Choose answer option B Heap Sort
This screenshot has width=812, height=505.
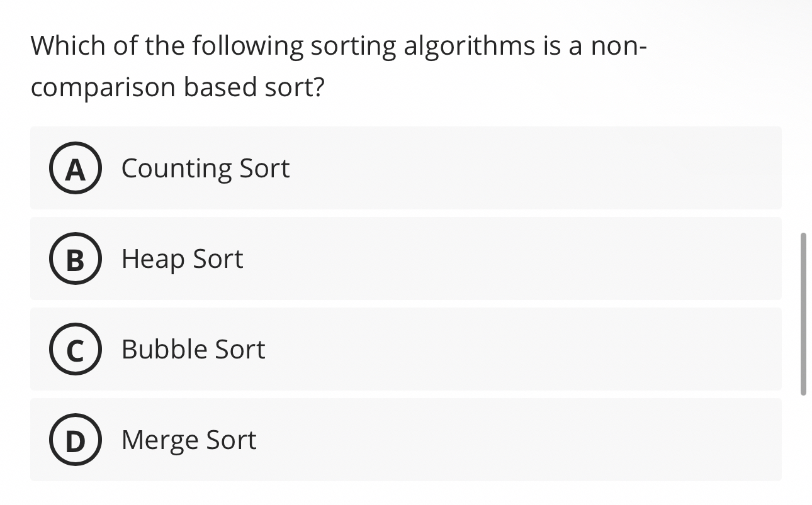(x=406, y=258)
